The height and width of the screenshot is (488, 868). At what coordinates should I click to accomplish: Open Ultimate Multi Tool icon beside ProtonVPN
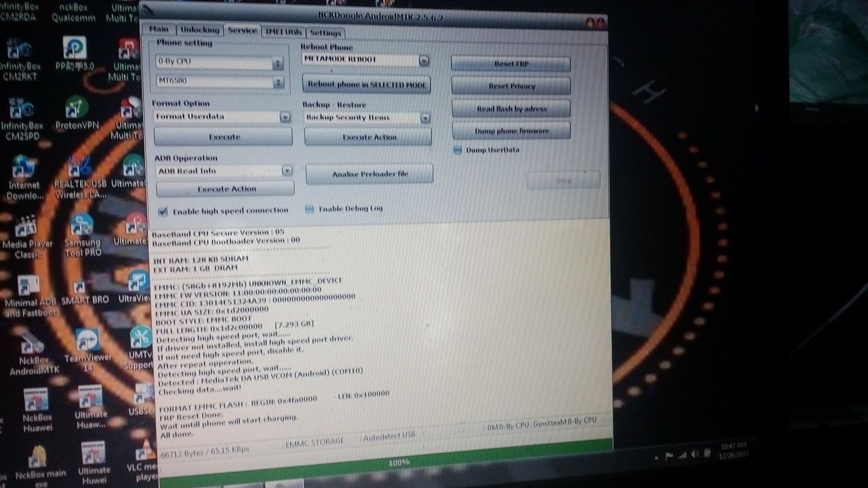coord(129,119)
